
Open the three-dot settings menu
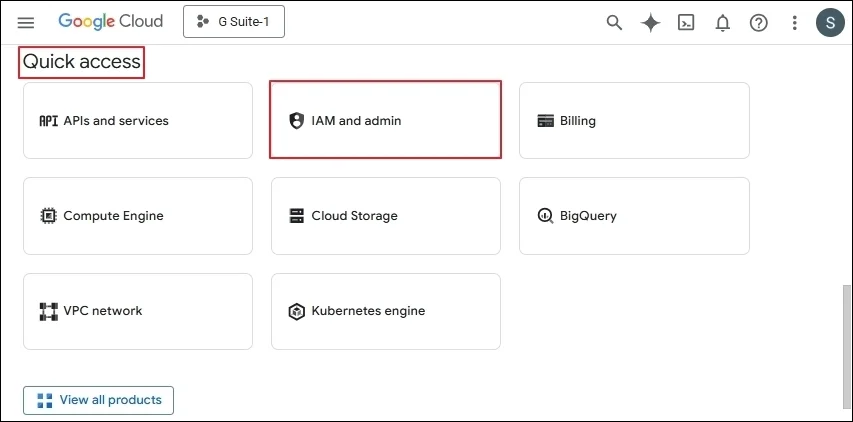pos(794,23)
